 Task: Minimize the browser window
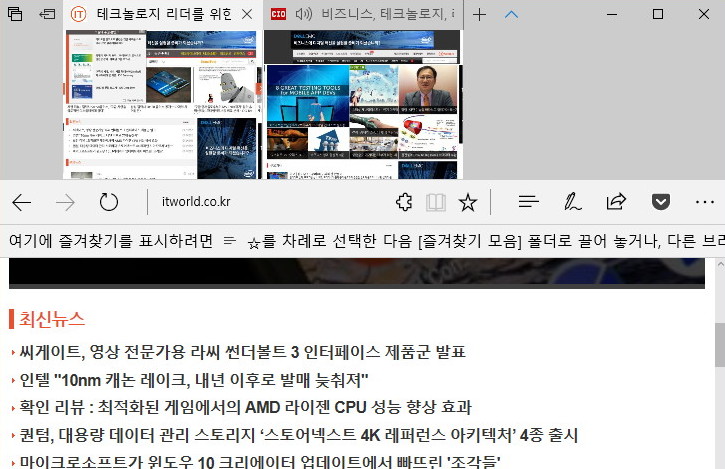click(x=612, y=14)
